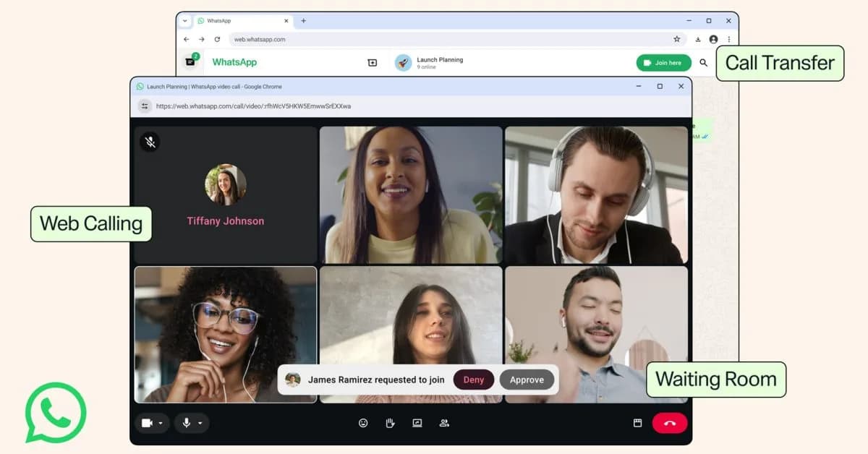Open the emoji reactions icon

(x=363, y=423)
